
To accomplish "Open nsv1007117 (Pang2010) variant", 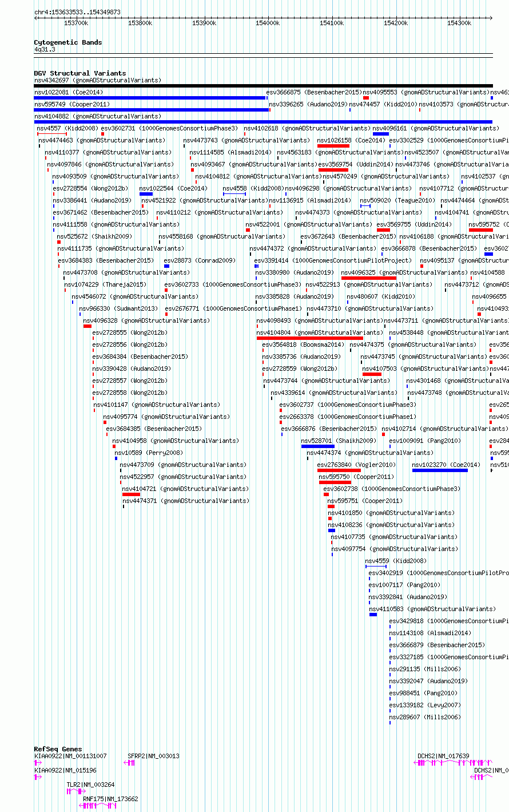I will [404, 585].
